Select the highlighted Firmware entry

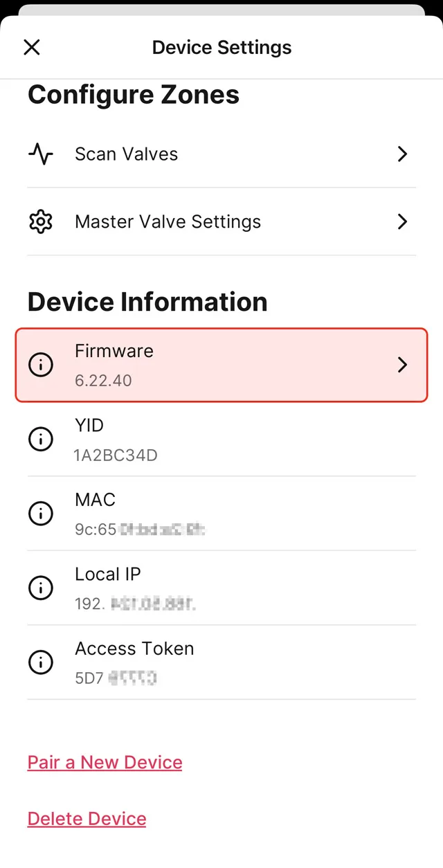[221, 365]
